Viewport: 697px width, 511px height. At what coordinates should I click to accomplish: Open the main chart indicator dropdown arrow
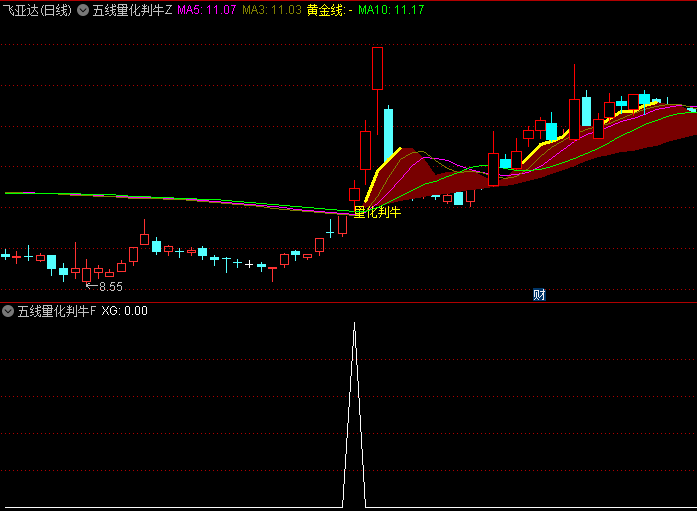83,10
